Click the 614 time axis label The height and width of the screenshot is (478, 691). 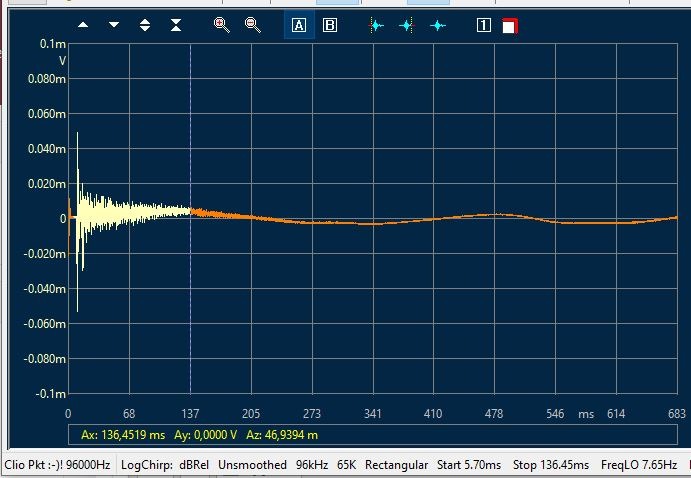[x=616, y=414]
